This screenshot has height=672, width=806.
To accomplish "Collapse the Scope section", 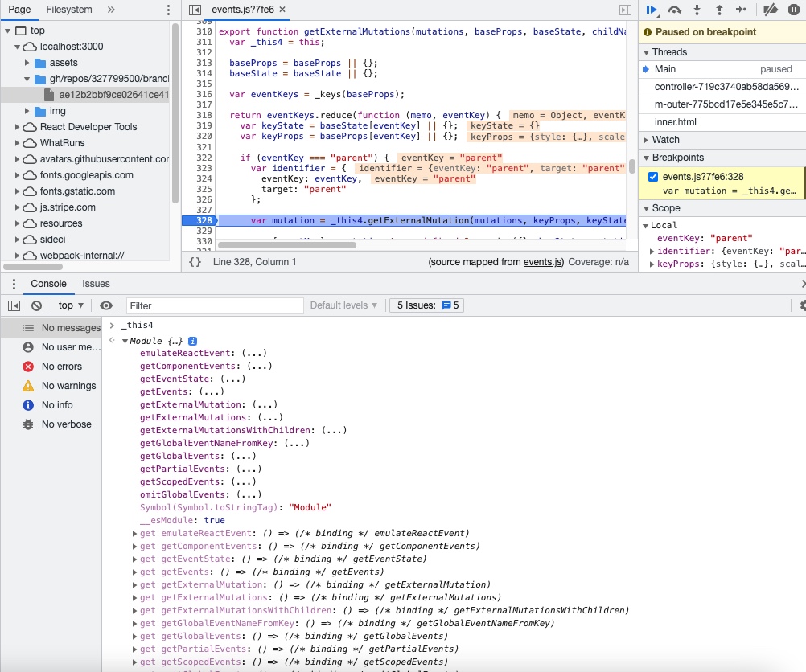I will point(646,208).
